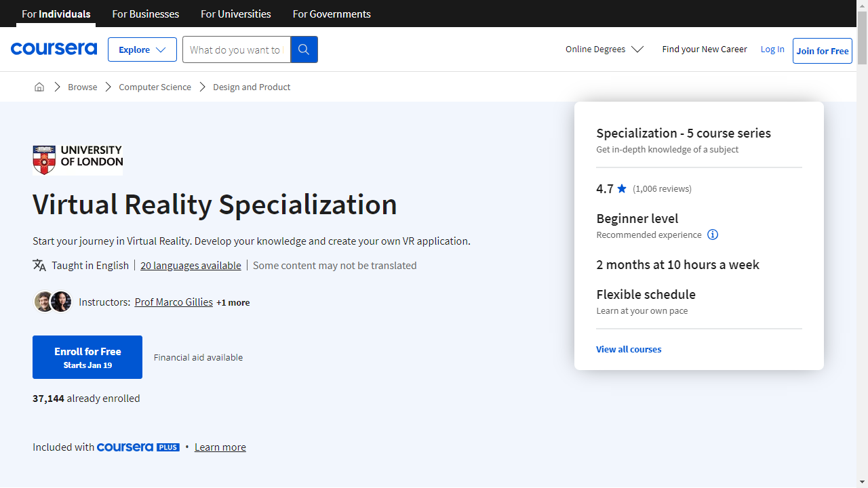
Task: Open the Explore dropdown
Action: [142, 49]
